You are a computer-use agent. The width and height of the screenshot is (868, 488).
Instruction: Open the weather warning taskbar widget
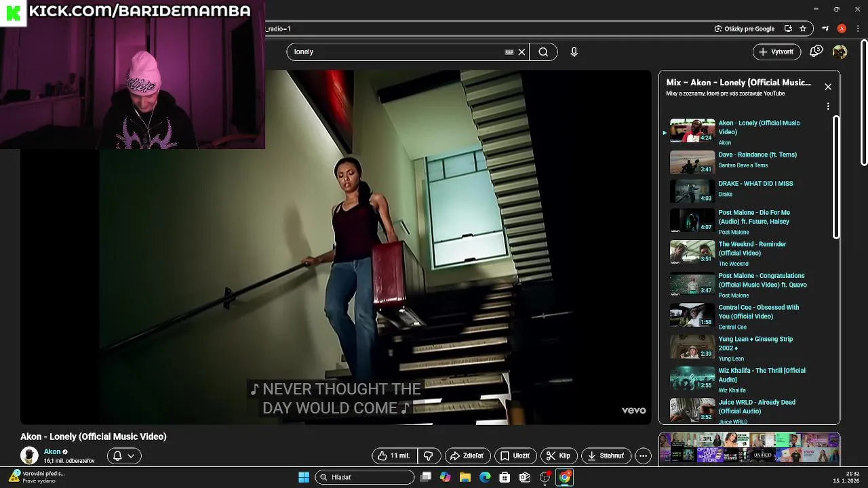coord(37,477)
